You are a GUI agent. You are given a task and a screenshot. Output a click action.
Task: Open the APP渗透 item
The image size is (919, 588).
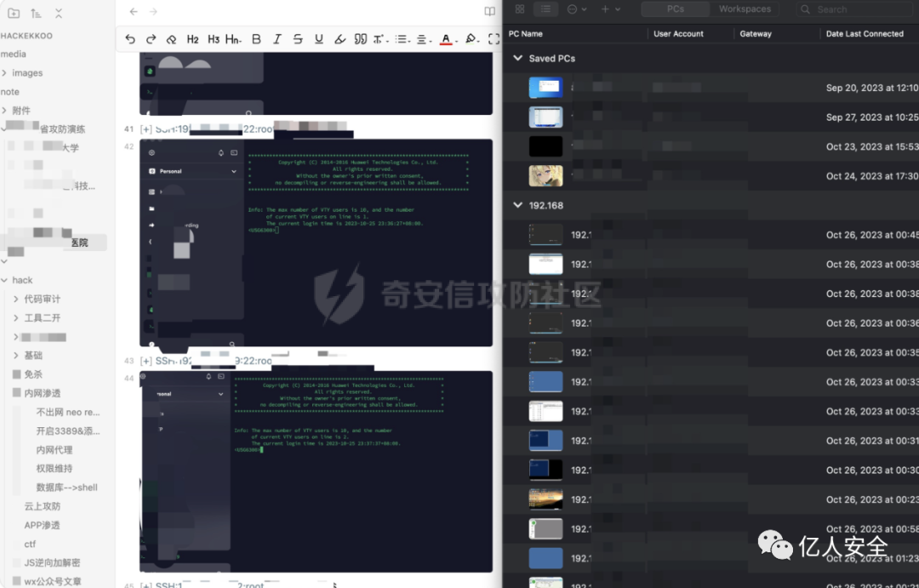click(x=43, y=525)
